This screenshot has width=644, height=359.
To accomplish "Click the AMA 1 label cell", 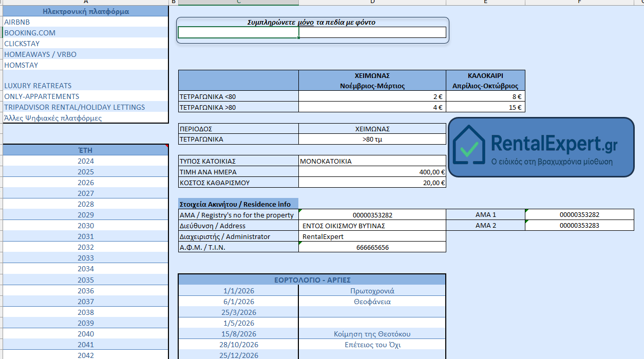I will point(485,214).
